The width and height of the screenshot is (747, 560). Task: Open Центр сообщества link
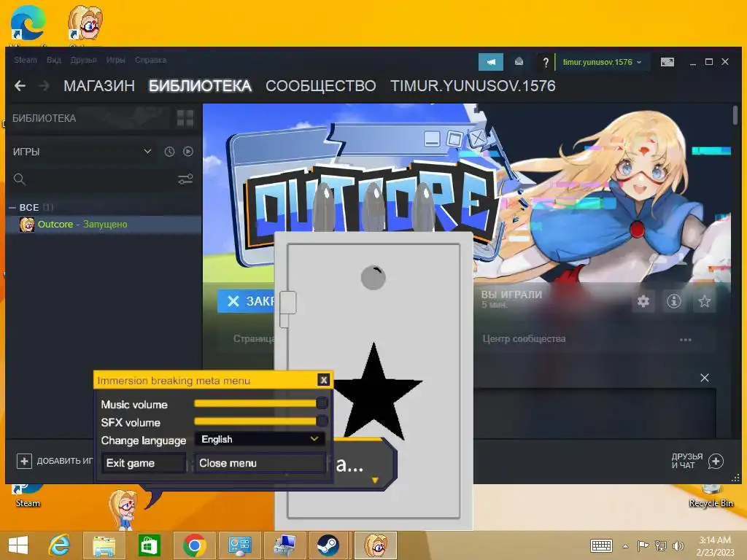click(524, 338)
